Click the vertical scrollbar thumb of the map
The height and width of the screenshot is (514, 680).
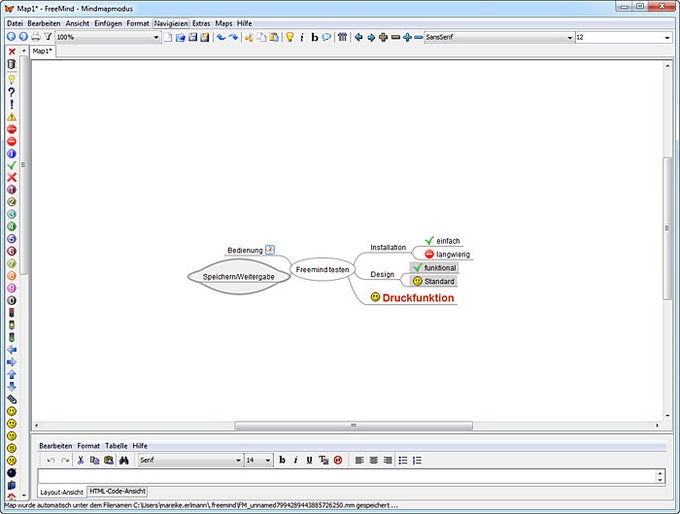click(667, 228)
